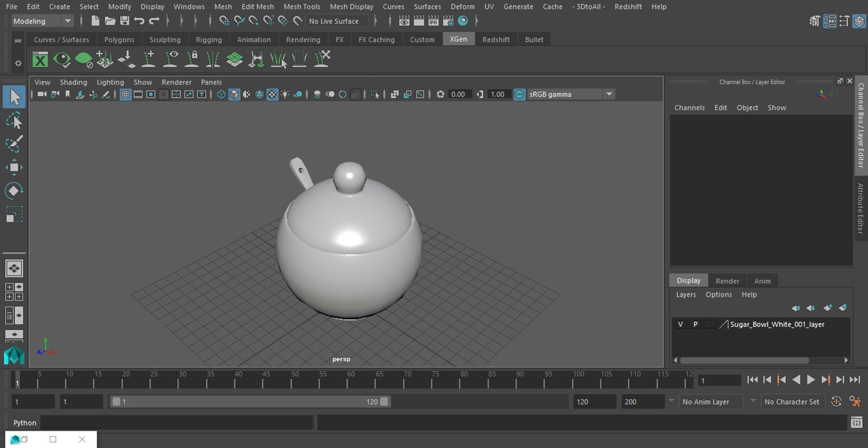Click the XGen delete guides icon
868x448 pixels.
point(321,59)
